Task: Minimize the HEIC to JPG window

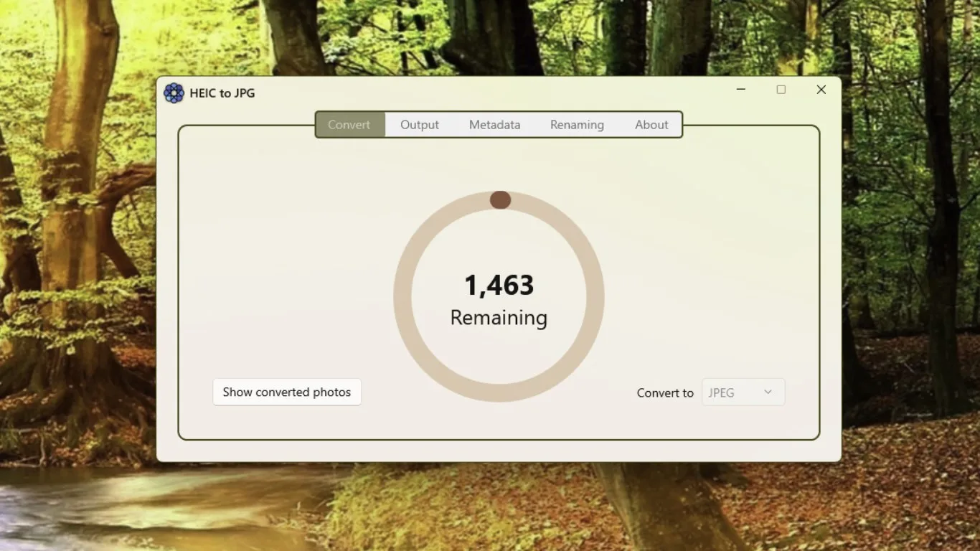Action: coord(741,90)
